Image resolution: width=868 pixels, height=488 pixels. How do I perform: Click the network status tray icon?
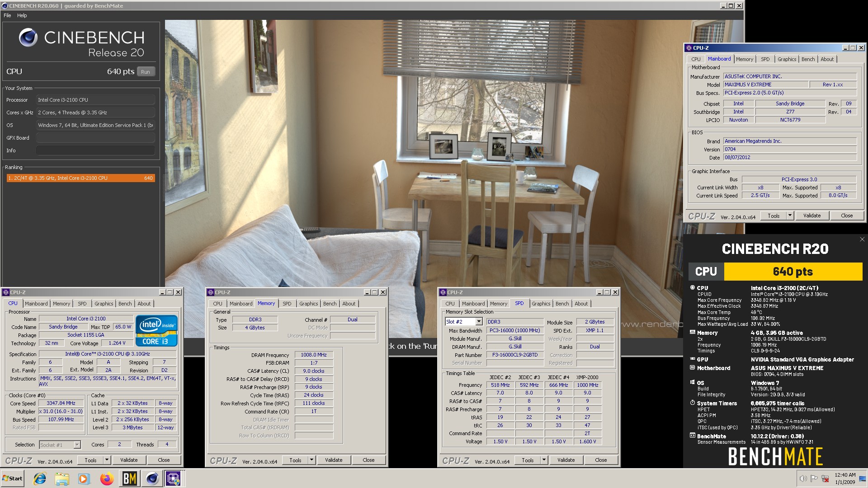coord(825,479)
